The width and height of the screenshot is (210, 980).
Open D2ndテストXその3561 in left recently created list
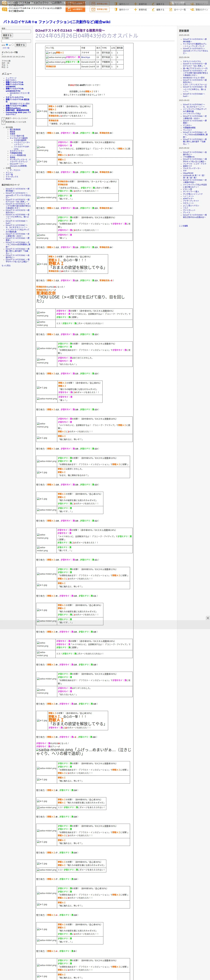17,261
